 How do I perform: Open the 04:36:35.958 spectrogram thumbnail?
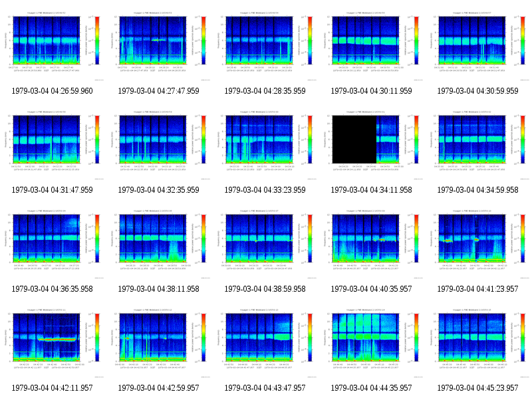[x=52, y=244]
